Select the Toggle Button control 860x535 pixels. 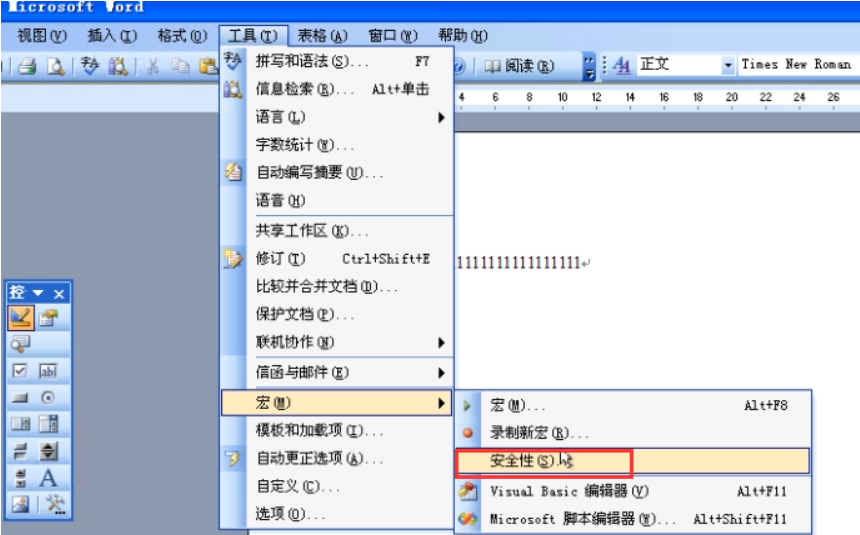click(x=20, y=451)
